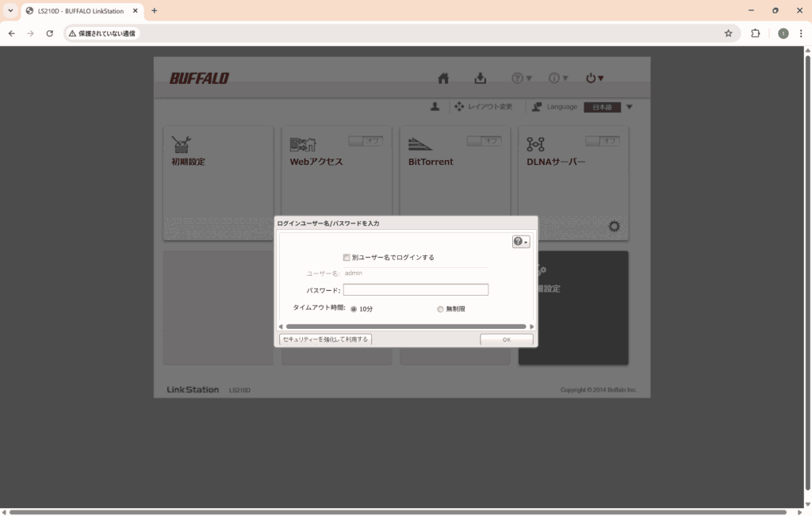The width and height of the screenshot is (812, 516).
Task: Click the bottom page scrollbar's right arrow
Action: [x=799, y=512]
